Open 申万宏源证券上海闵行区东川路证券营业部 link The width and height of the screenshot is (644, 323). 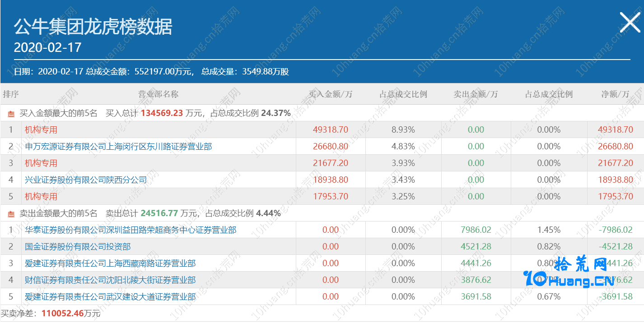(x=118, y=147)
